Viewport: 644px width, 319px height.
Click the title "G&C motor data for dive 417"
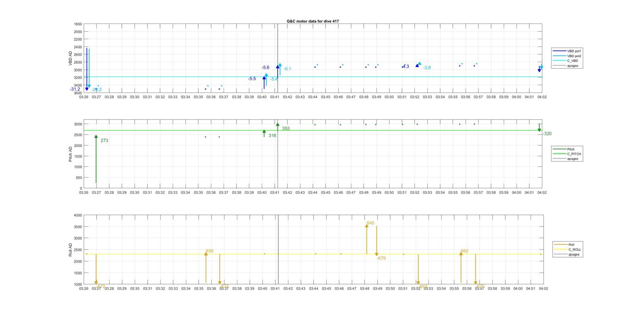tap(313, 21)
